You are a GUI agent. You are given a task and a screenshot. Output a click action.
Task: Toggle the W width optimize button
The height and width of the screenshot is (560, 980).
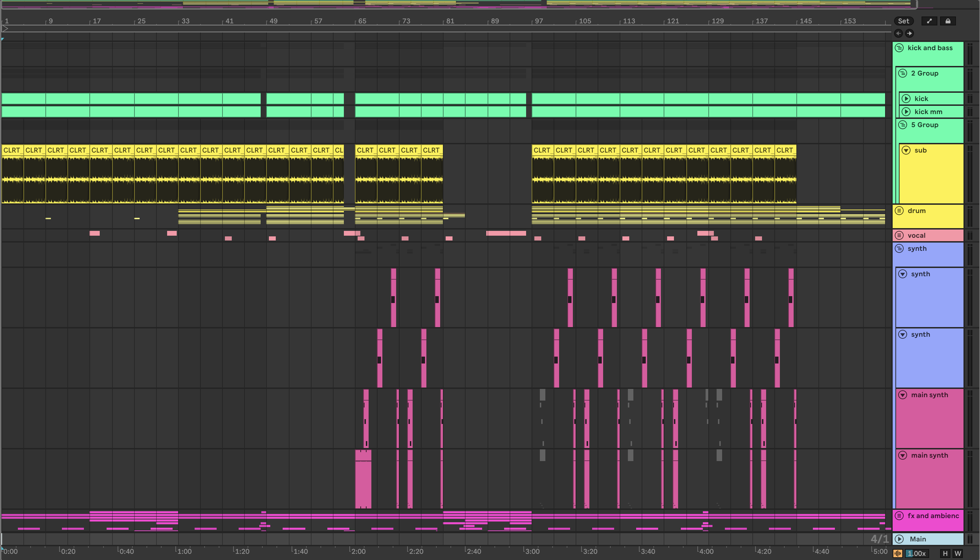click(958, 553)
